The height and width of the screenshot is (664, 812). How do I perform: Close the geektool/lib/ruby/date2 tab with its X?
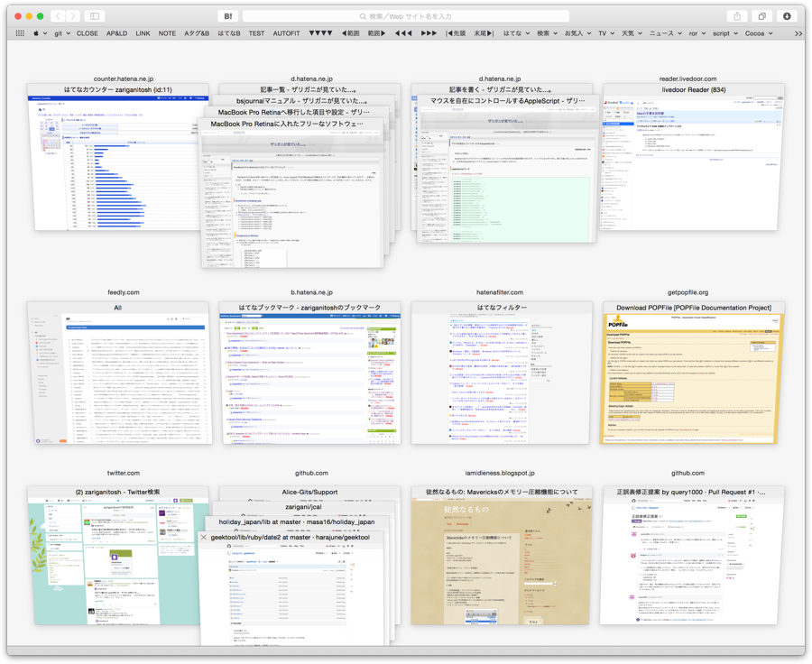point(204,538)
